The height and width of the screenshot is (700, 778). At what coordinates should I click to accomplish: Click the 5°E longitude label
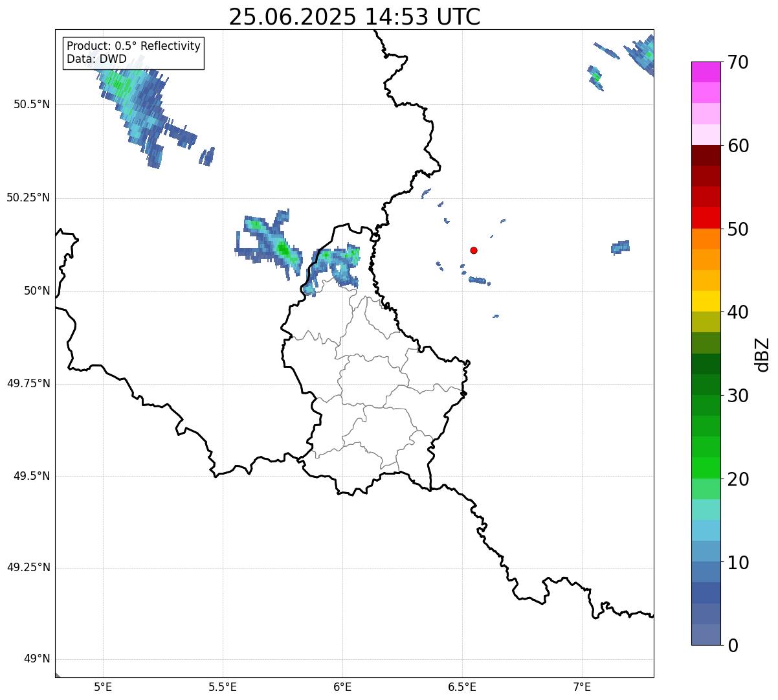click(103, 686)
